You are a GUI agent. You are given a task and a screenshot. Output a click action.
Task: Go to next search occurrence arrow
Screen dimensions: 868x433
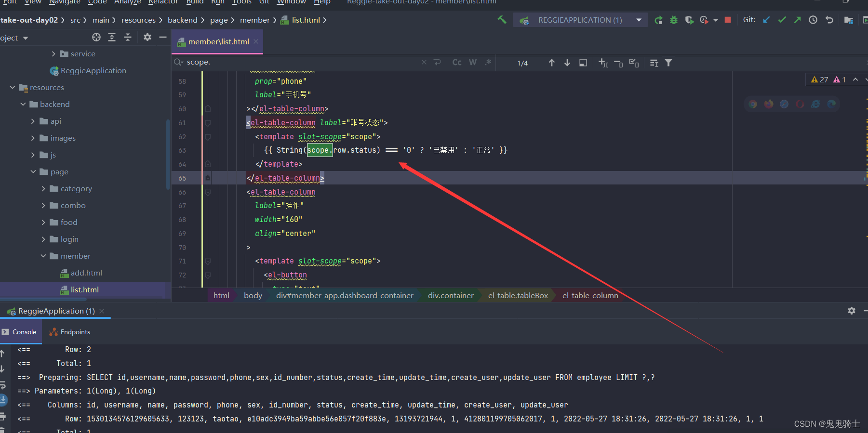[567, 63]
